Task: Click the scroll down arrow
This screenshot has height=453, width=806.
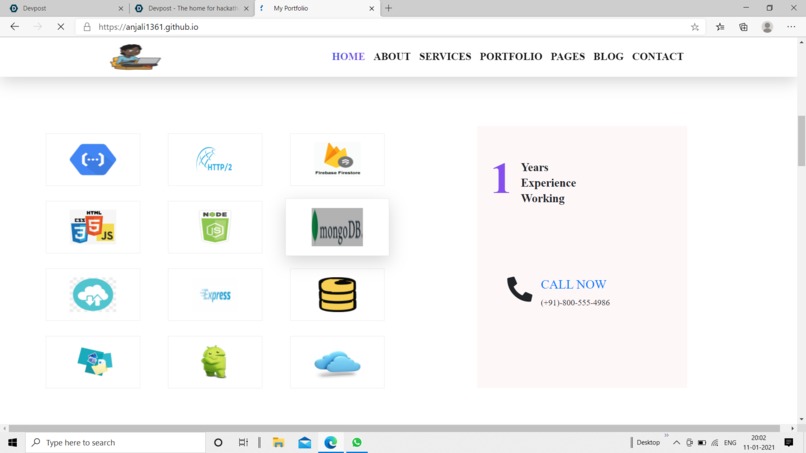Action: point(801,419)
